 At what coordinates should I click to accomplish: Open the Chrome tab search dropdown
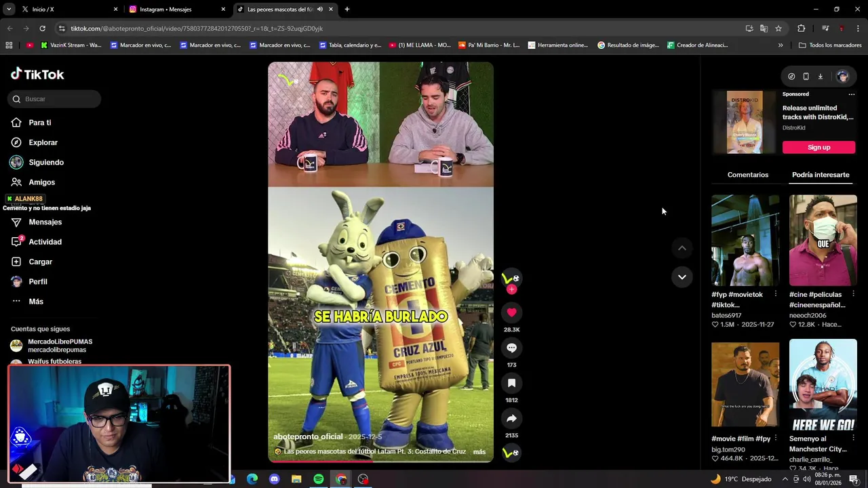pos(9,9)
